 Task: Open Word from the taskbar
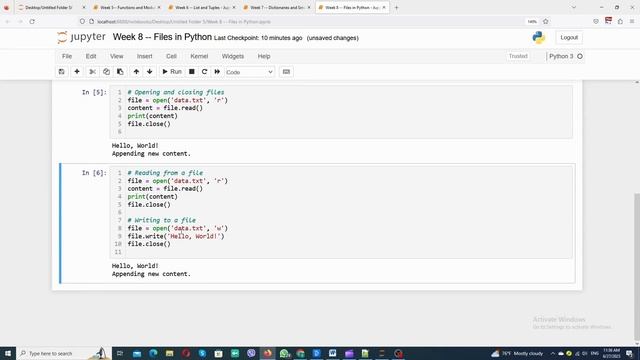[333, 353]
